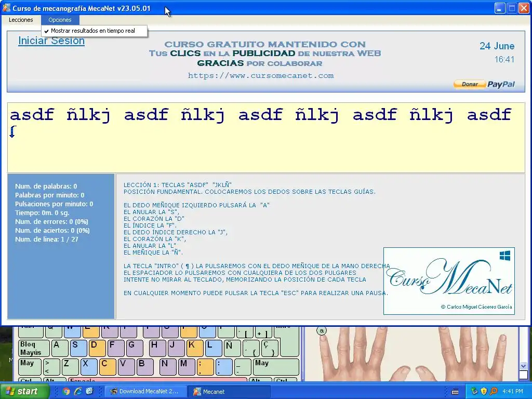The width and height of the screenshot is (532, 399).
Task: Switch to Mecanet taskbar button
Action: [229, 392]
